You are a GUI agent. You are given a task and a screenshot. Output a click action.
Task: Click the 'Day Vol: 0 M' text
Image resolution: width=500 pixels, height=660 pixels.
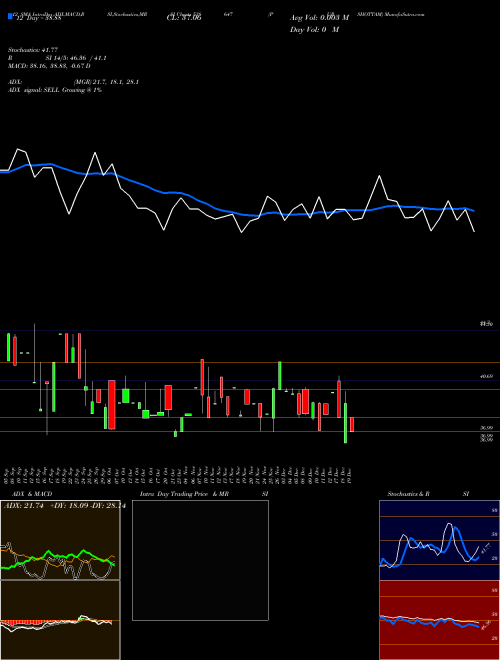pyautogui.click(x=314, y=29)
